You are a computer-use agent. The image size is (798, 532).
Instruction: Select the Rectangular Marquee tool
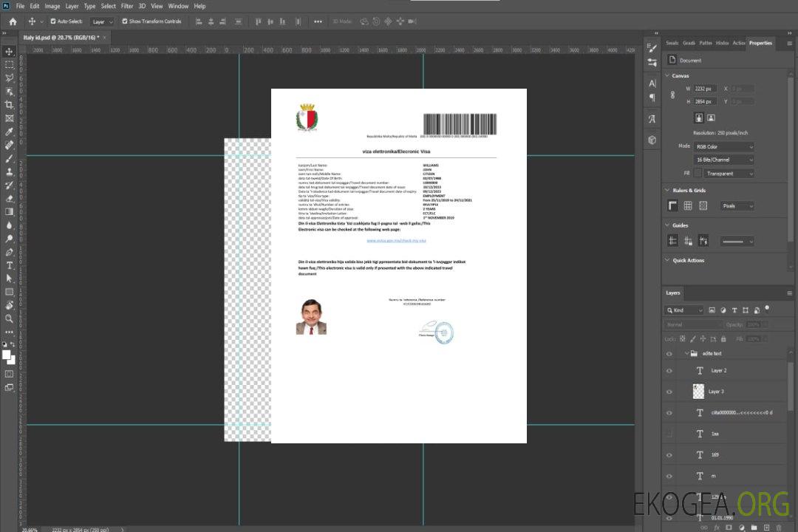click(9, 65)
